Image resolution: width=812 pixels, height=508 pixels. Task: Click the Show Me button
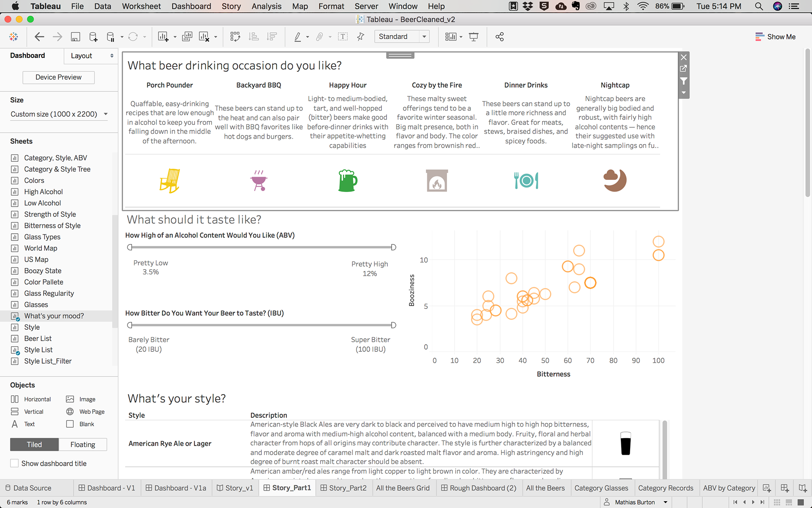point(776,37)
